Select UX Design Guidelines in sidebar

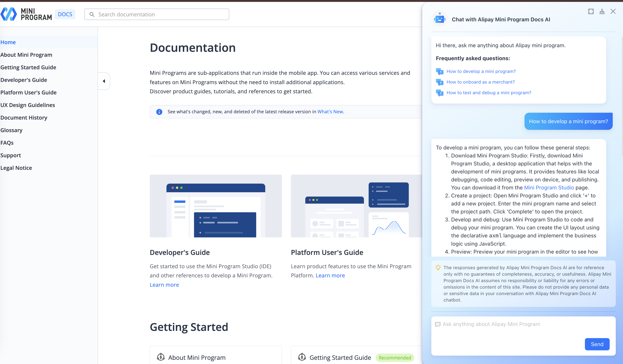coord(28,105)
